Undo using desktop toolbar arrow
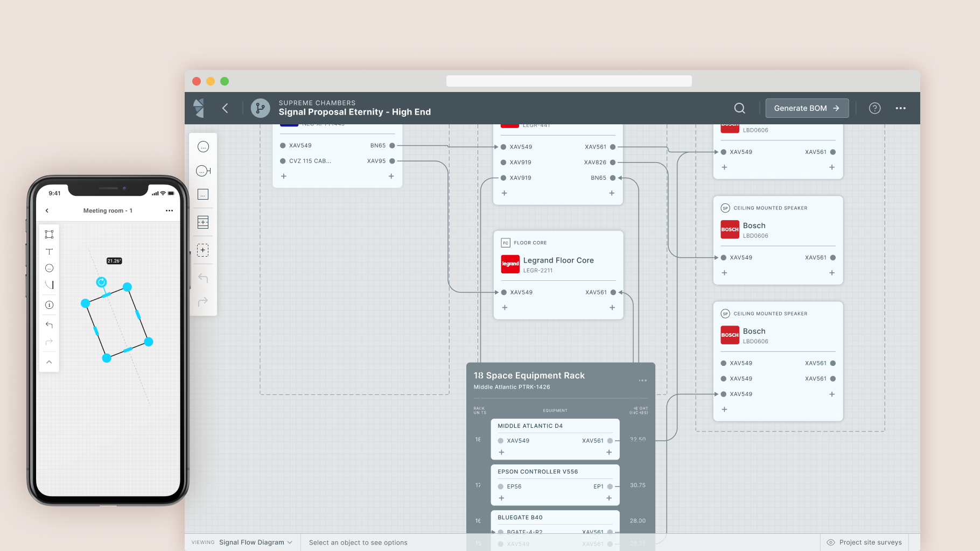 click(x=203, y=278)
